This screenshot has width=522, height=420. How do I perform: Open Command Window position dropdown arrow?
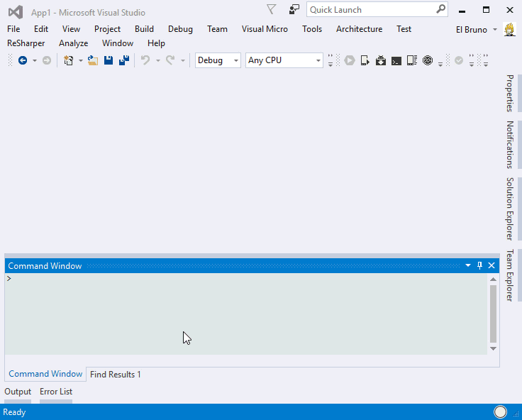468,265
